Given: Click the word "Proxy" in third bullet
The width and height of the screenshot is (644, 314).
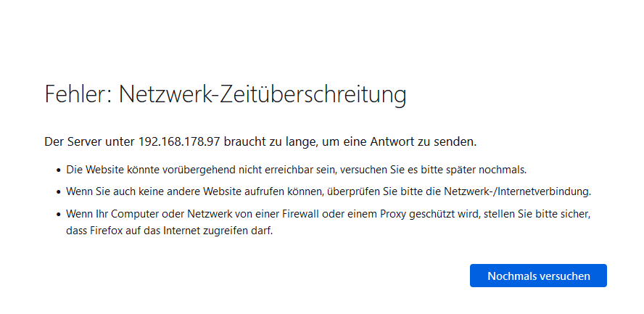Looking at the screenshot, I should [x=392, y=214].
